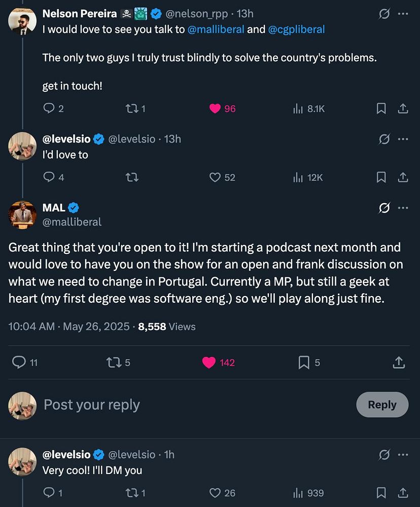The width and height of the screenshot is (420, 507).
Task: Open Grok icon on MAL's tweet
Action: [x=384, y=208]
